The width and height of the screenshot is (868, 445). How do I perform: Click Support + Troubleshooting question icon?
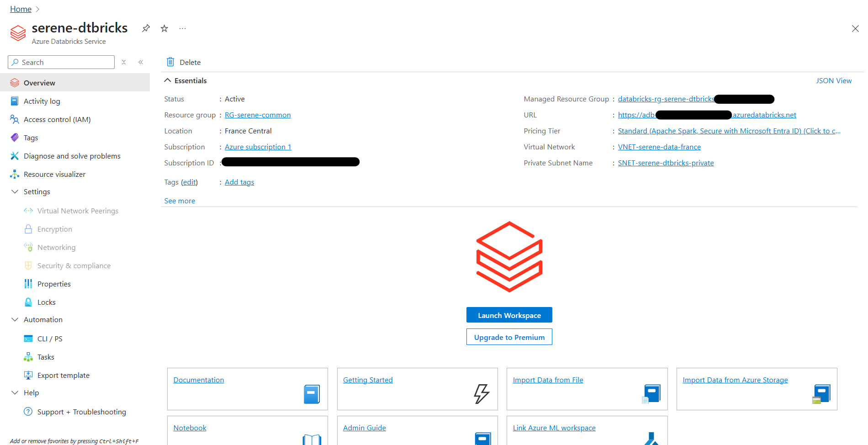pos(28,412)
